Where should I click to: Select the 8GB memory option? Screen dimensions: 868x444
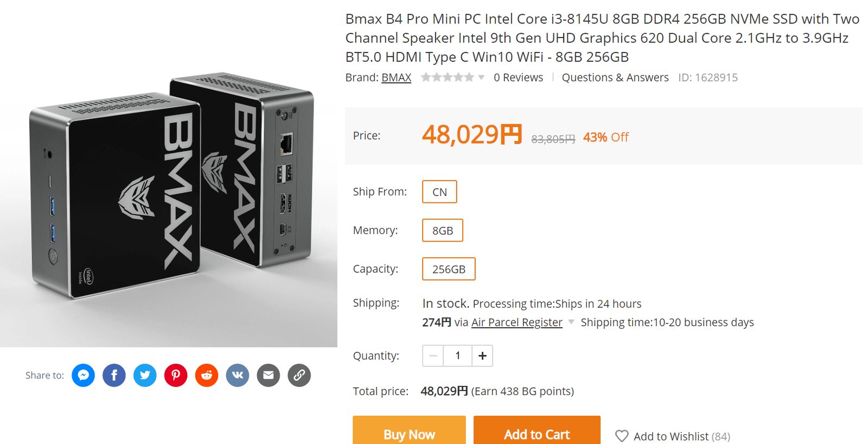(443, 231)
